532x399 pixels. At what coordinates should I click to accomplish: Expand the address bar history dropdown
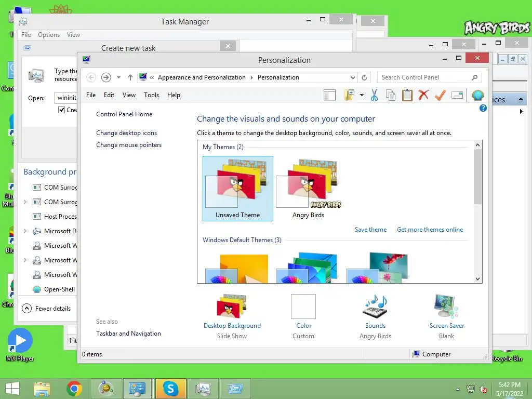pyautogui.click(x=353, y=78)
